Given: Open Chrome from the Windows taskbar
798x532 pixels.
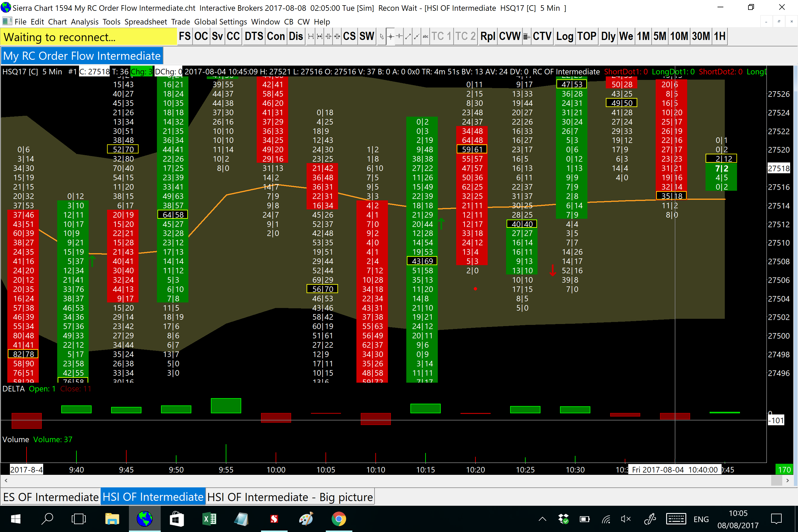Looking at the screenshot, I should 339,519.
